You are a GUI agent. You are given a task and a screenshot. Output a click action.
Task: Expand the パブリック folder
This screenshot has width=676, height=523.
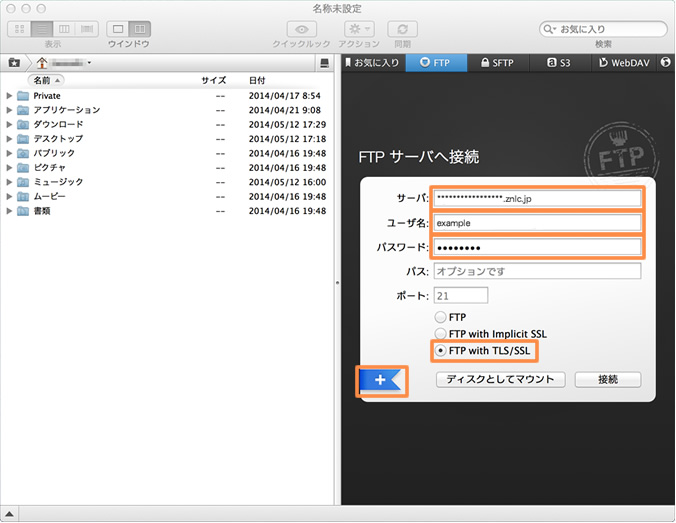(9, 153)
